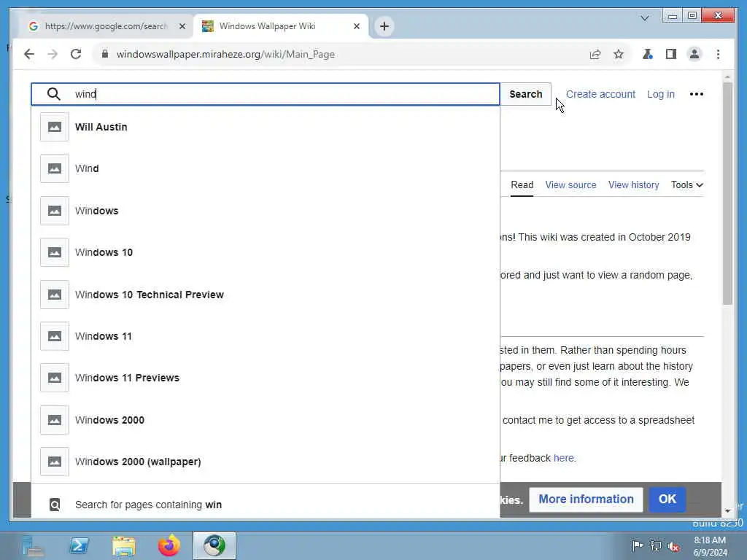Share this page via share icon
Screen dimensions: 747x560
pos(595,54)
